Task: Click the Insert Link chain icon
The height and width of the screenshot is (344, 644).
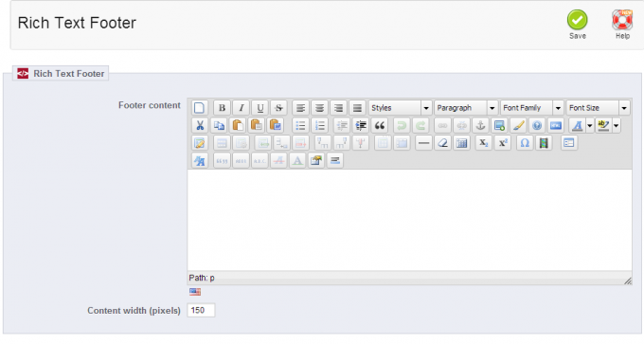Action: (443, 125)
